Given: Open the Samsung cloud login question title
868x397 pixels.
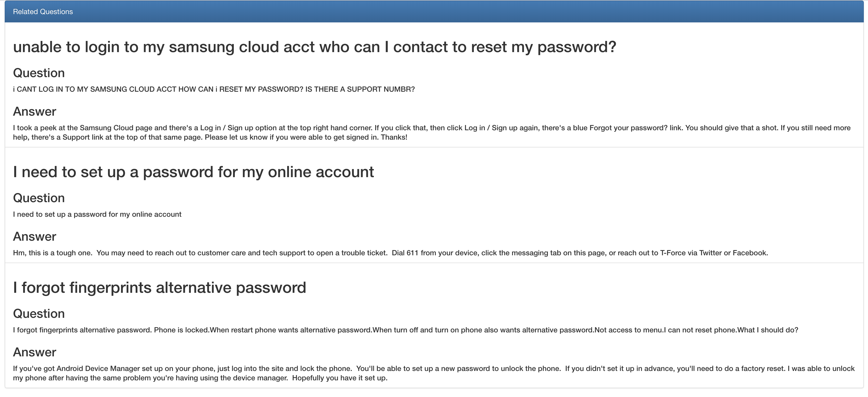Looking at the screenshot, I should (315, 47).
